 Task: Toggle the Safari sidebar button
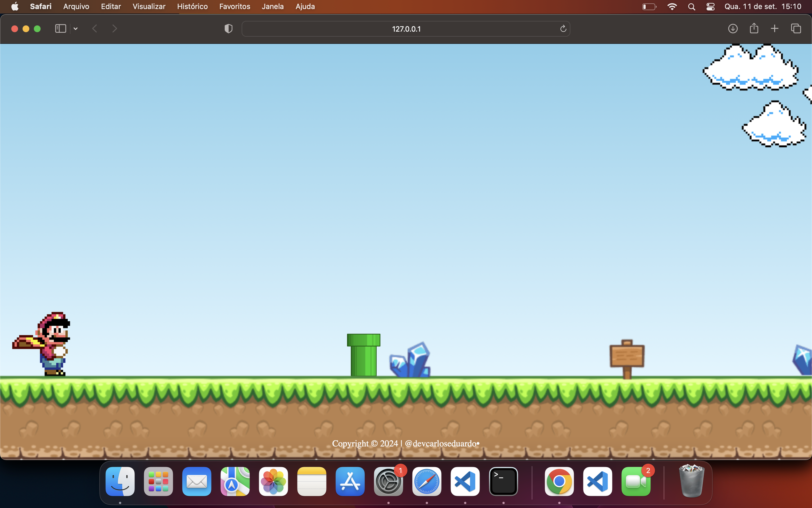pos(60,29)
